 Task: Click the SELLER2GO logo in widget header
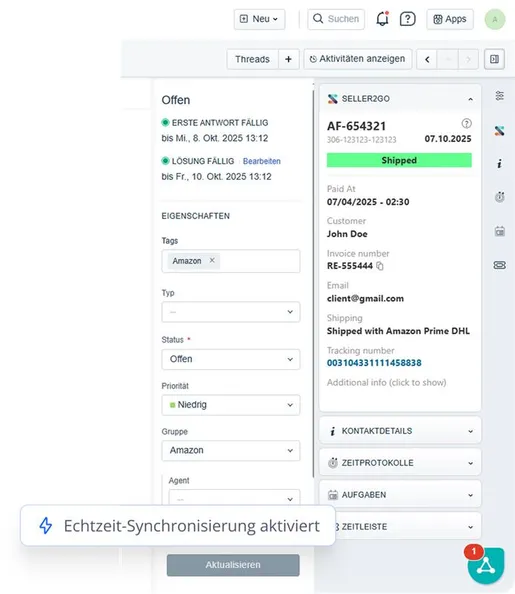pyautogui.click(x=332, y=99)
